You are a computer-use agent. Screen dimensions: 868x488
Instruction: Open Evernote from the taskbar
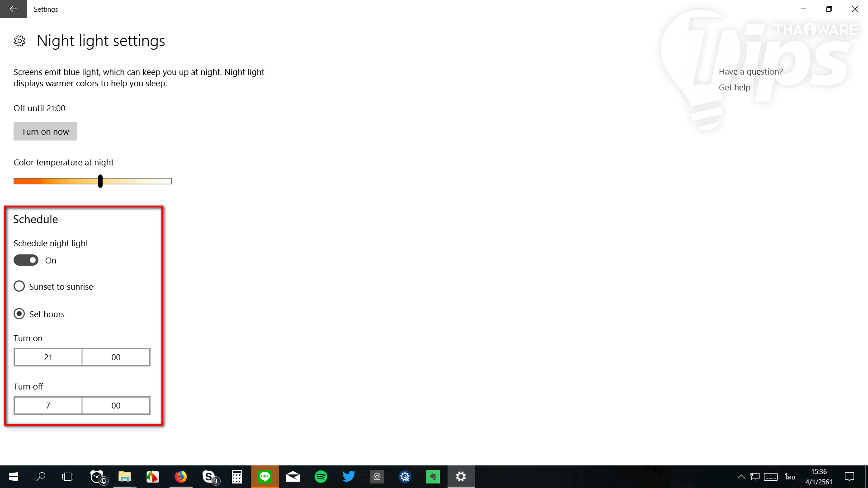tap(433, 477)
